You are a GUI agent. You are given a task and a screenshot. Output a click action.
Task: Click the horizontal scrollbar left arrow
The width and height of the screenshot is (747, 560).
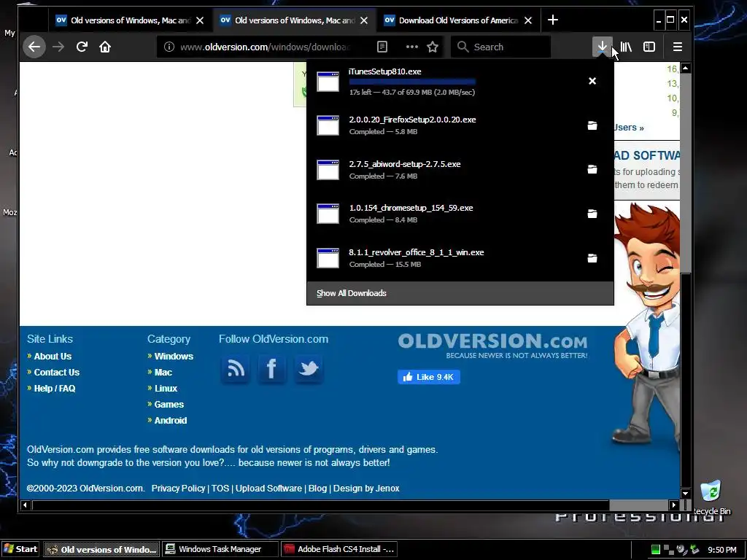26,505
